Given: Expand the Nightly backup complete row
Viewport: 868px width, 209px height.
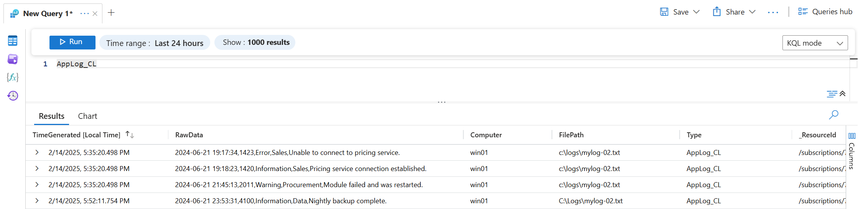Looking at the screenshot, I should pyautogui.click(x=37, y=201).
